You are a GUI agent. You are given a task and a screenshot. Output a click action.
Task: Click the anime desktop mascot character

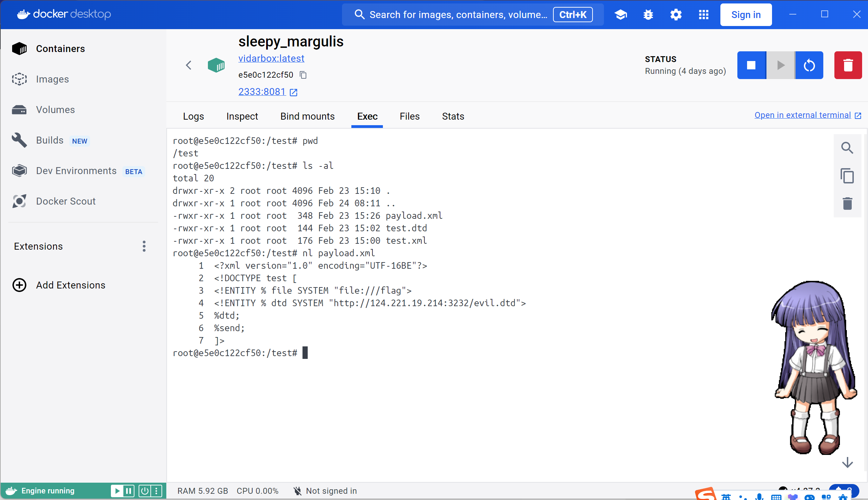814,368
